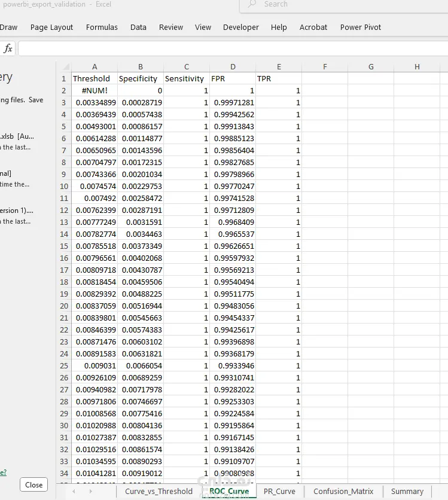This screenshot has height=500, width=448.
Task: Click the Specificity header cell
Action: pyautogui.click(x=141, y=78)
